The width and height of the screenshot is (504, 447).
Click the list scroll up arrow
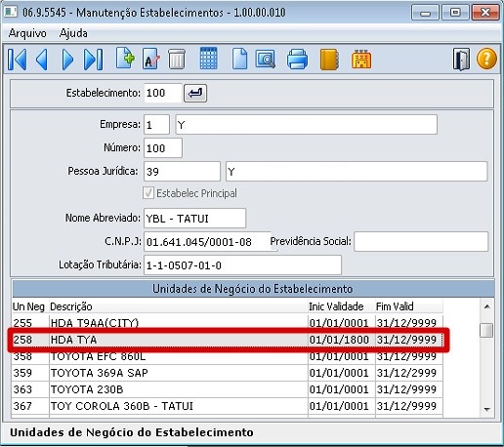(487, 306)
